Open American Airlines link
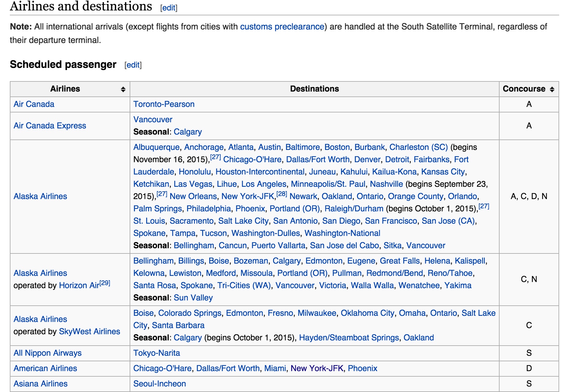 pyautogui.click(x=45, y=368)
